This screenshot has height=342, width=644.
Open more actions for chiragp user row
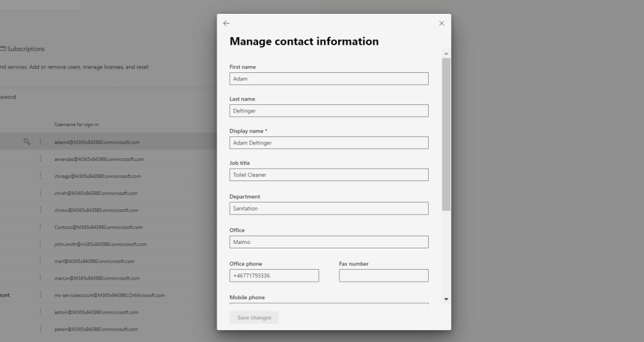[x=40, y=176]
